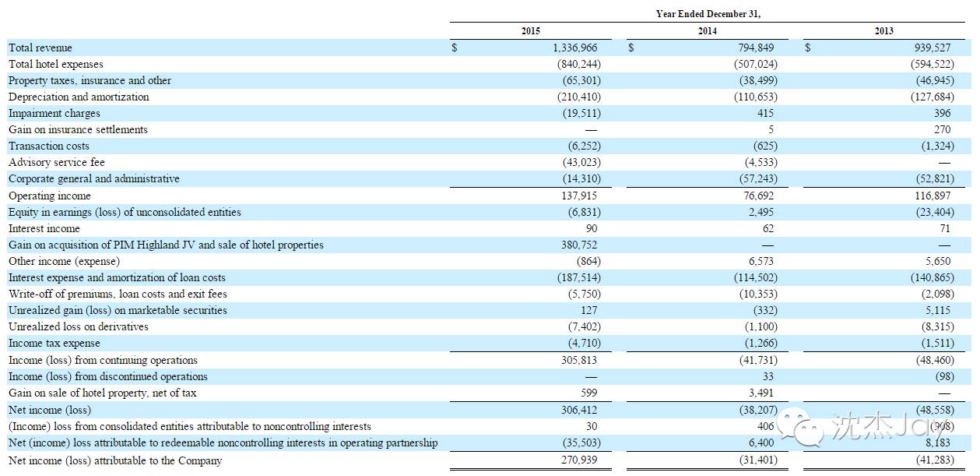Click the value 6,573
The width and height of the screenshot is (980, 476).
point(761,261)
